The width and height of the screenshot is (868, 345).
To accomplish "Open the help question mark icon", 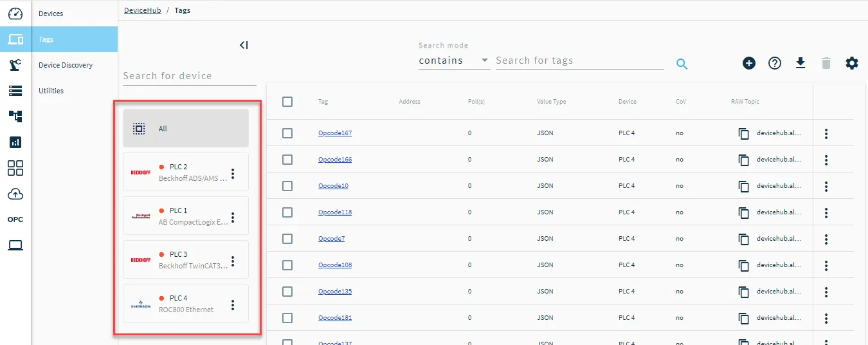I will (x=775, y=63).
